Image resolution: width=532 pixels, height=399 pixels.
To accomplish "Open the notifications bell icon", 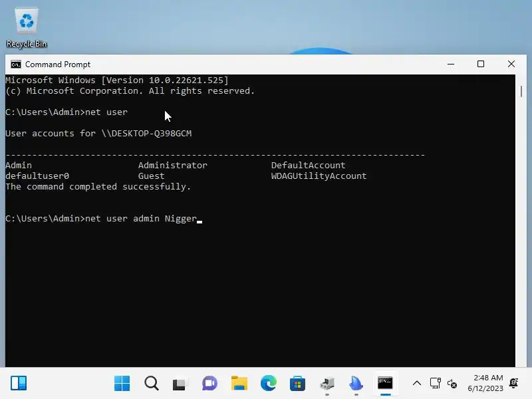I will pyautogui.click(x=514, y=383).
